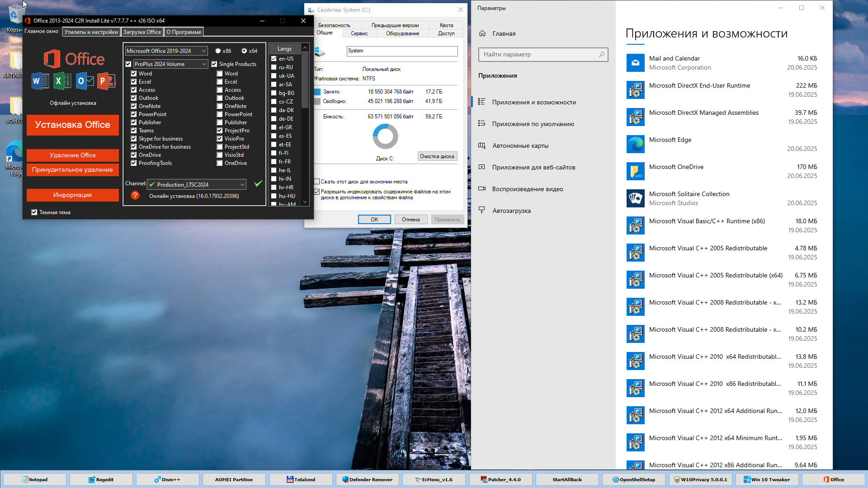Viewport: 868px width, 488px height.
Task: Open the ProPlus 2024 Volume edition dropdown
Action: pos(170,64)
